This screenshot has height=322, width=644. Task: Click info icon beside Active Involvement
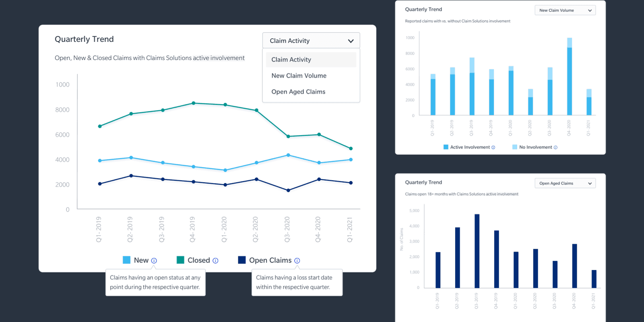493,147
